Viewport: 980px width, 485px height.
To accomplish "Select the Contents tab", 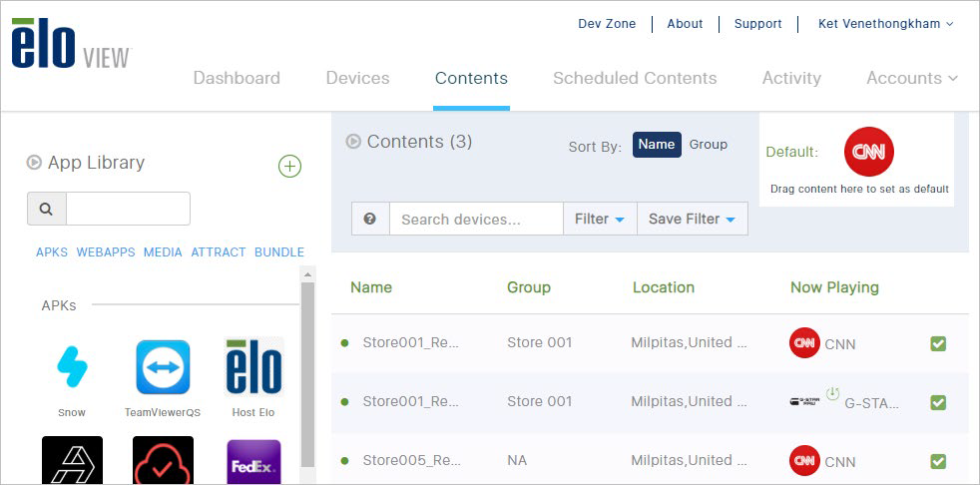I will [x=471, y=78].
